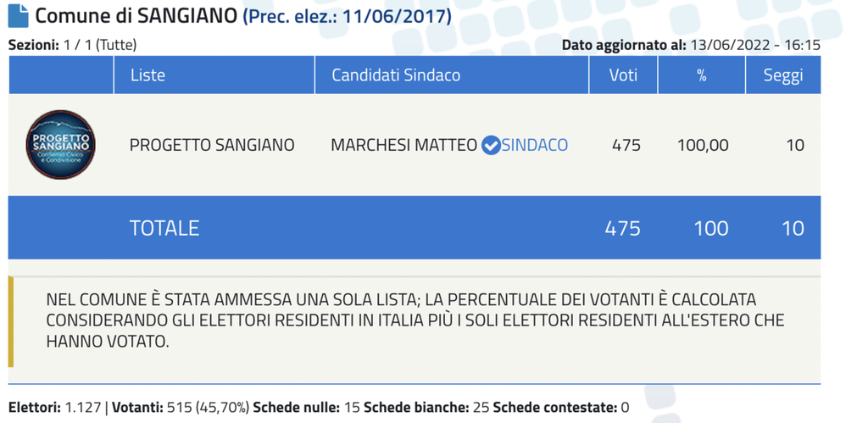Click the Sezioni 1 / 1 (Tutte) label
868x423 pixels.
pos(73,45)
